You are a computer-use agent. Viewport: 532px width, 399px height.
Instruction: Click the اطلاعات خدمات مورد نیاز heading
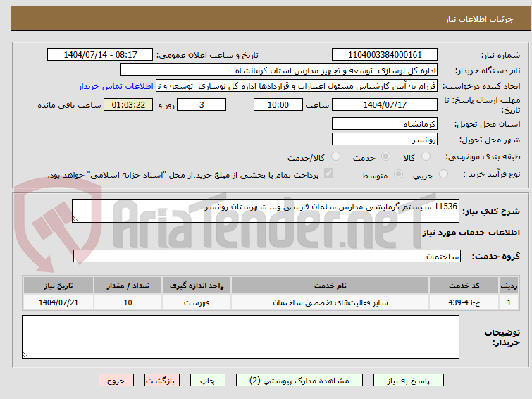(x=471, y=233)
